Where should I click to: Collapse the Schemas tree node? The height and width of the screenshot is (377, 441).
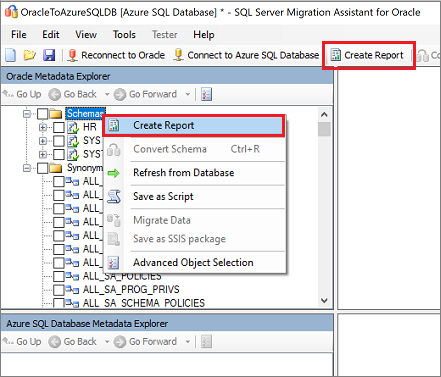point(27,114)
